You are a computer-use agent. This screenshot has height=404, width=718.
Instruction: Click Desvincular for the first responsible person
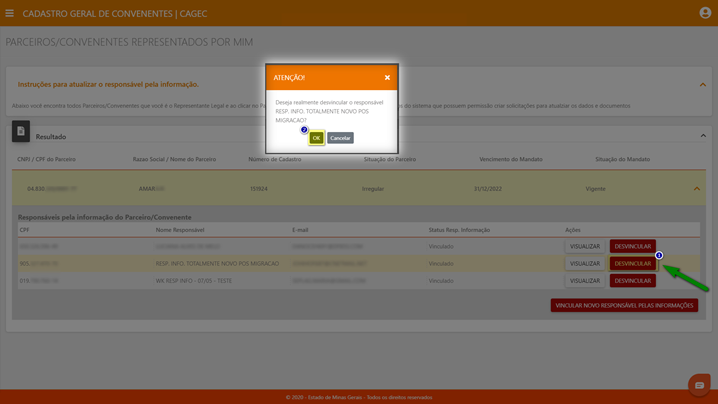tap(632, 246)
